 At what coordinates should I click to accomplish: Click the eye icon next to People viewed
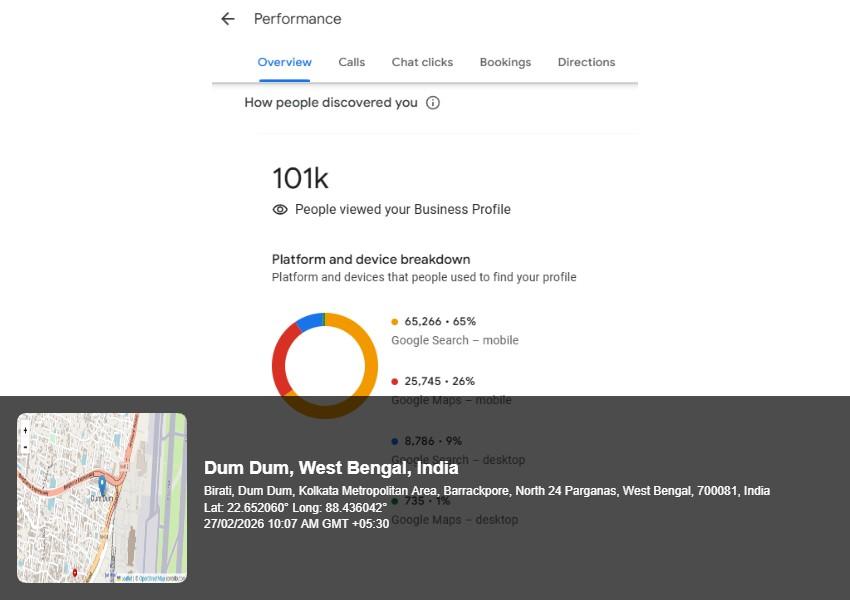pos(280,210)
